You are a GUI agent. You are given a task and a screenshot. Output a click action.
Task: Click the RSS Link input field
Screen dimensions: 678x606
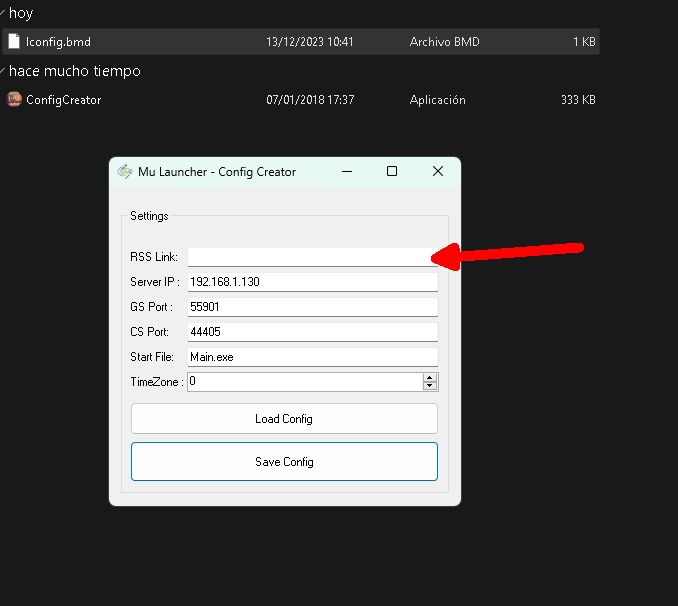coord(313,257)
